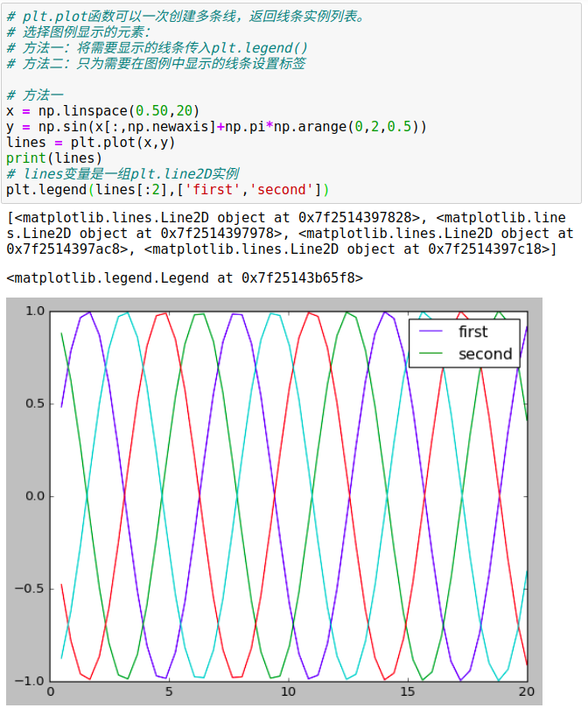
Task: Click the comment starting "# 方法二"
Action: [157, 64]
